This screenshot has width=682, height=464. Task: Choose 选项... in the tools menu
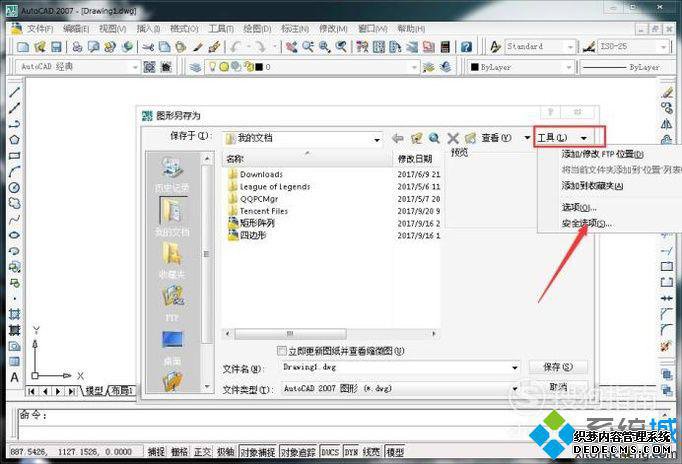[x=578, y=207]
